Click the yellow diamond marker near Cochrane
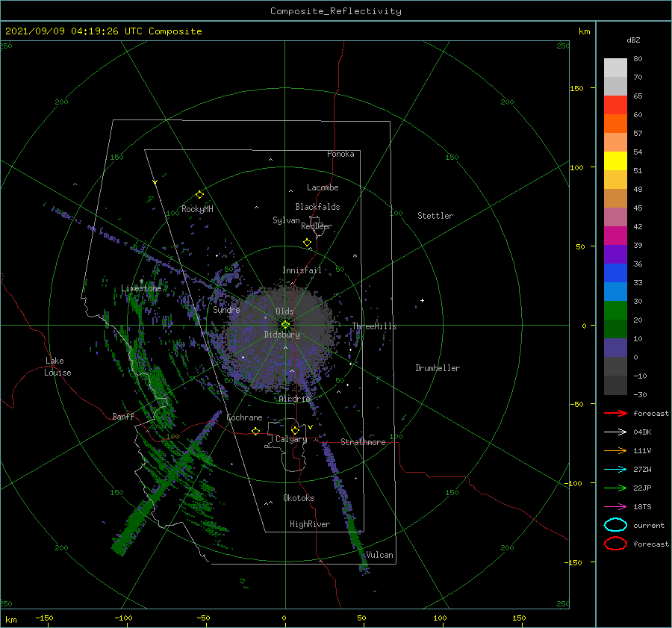 [x=256, y=431]
